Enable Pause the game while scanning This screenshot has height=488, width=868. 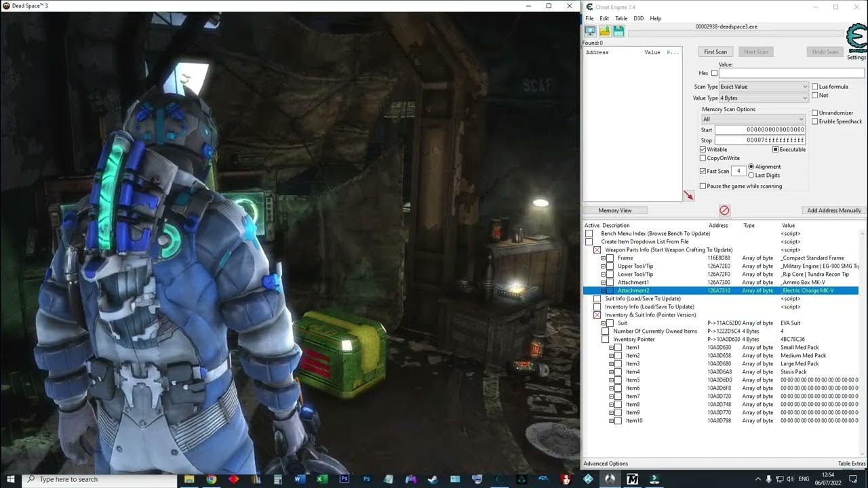(703, 186)
